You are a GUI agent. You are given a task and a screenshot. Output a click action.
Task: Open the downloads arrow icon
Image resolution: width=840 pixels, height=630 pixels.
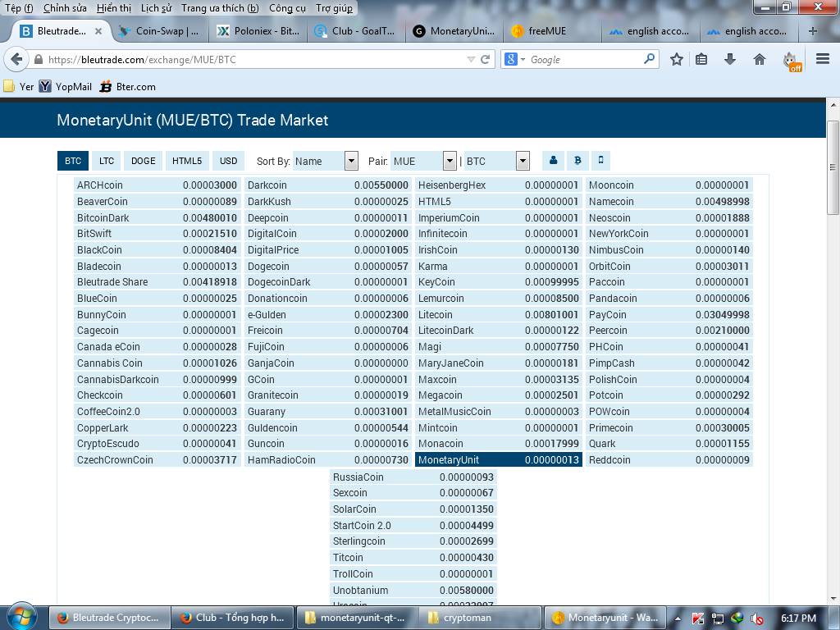point(729,59)
